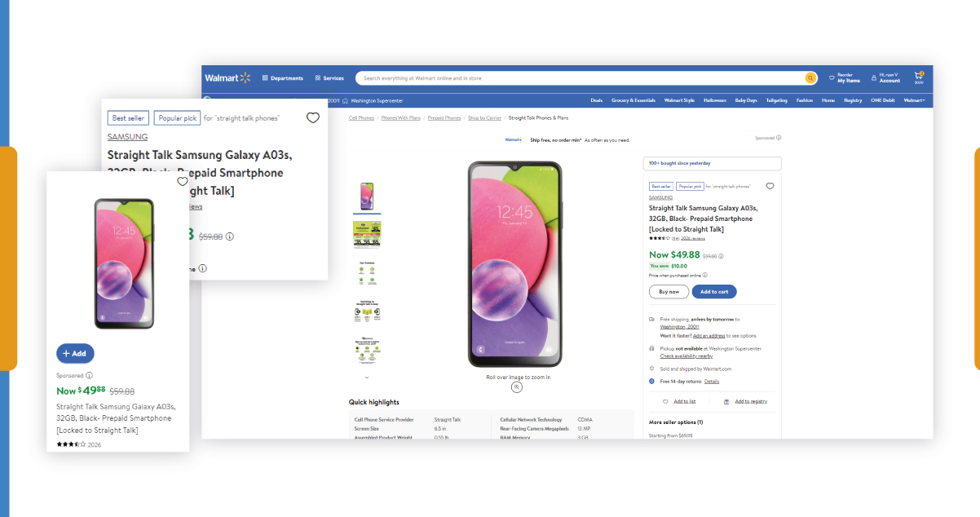Select the second product thumbnail image

367,234
